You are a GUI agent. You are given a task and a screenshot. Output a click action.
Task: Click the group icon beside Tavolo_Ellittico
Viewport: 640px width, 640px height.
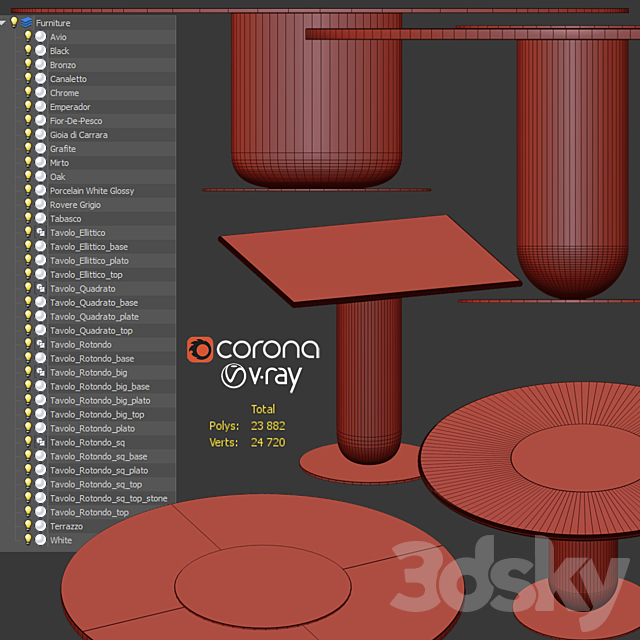40,232
